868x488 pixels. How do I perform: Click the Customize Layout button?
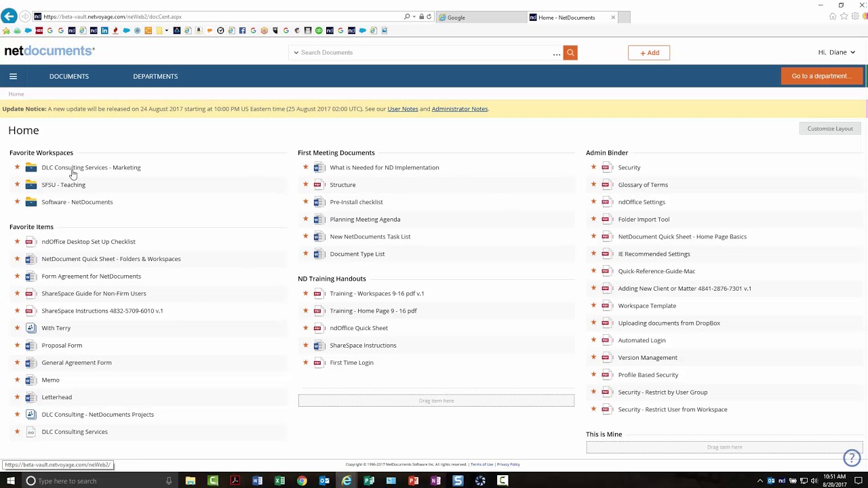click(x=830, y=129)
